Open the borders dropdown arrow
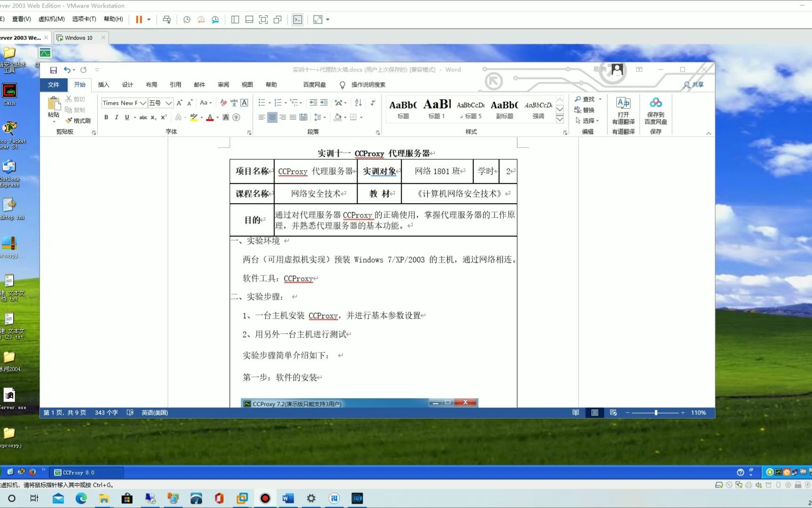 361,118
